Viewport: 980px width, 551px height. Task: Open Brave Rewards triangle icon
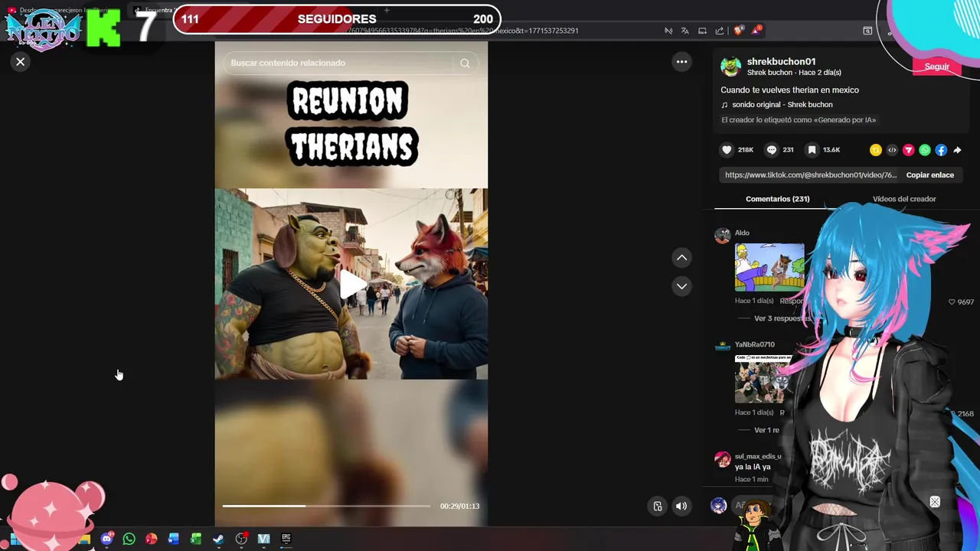point(756,31)
